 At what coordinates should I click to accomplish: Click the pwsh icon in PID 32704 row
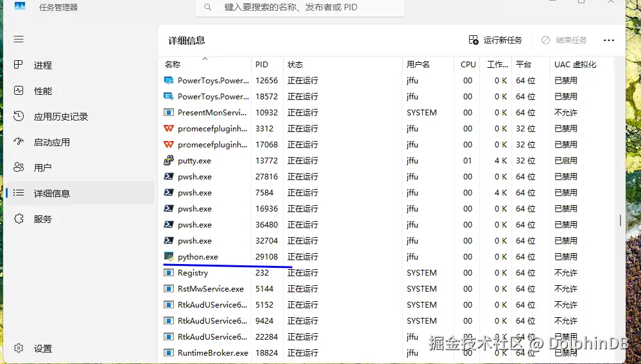pos(168,240)
